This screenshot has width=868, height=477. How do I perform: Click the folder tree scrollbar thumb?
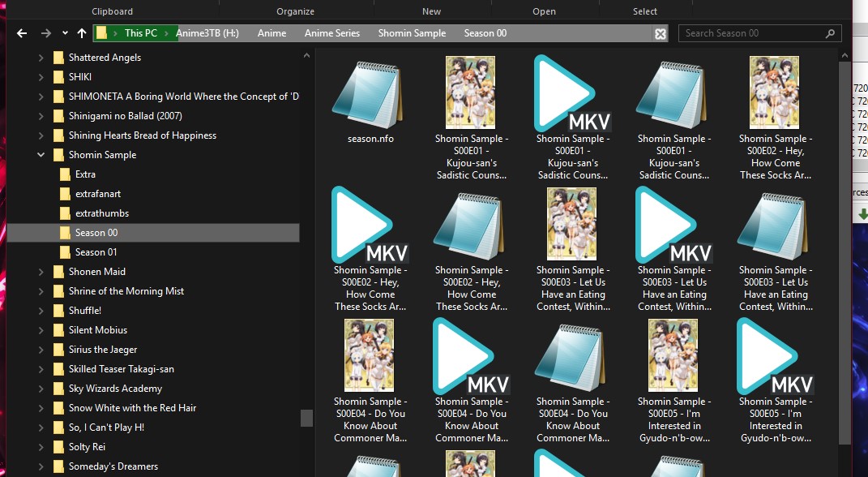point(306,418)
